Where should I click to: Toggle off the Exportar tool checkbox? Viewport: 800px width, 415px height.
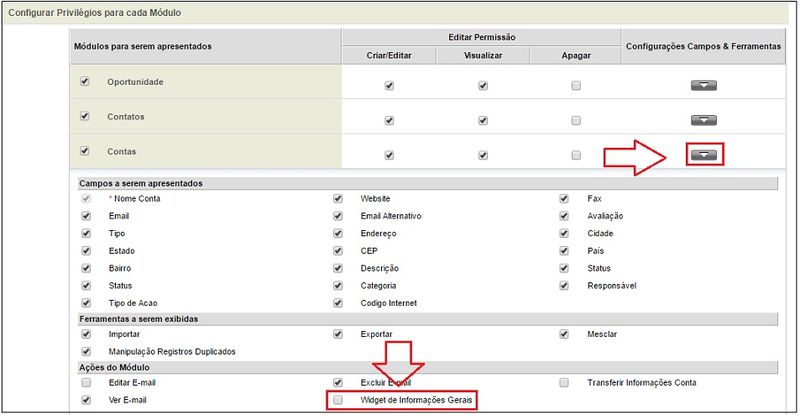(338, 334)
